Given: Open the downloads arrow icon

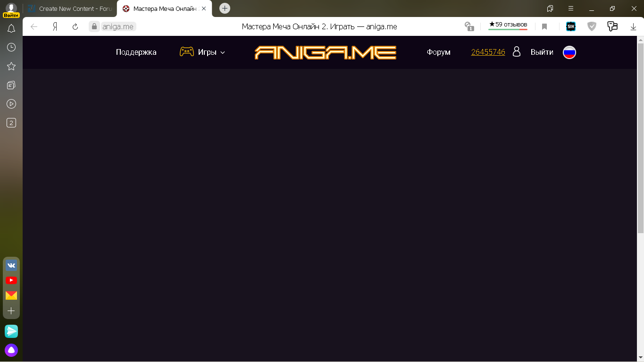Looking at the screenshot, I should click(x=633, y=27).
